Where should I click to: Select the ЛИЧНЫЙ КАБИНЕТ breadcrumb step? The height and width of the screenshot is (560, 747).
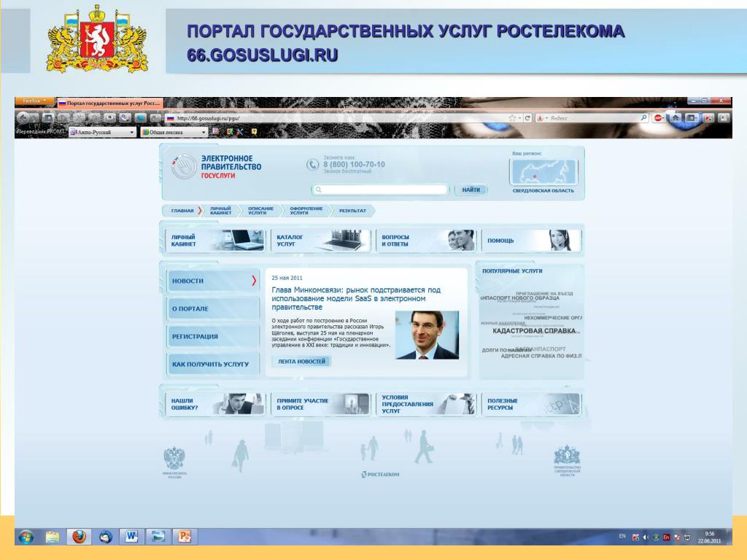click(x=220, y=211)
